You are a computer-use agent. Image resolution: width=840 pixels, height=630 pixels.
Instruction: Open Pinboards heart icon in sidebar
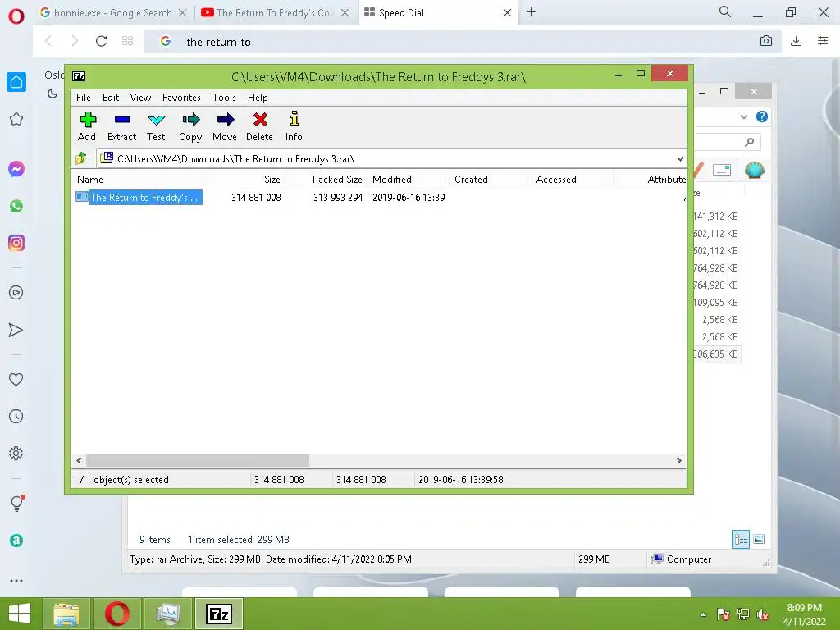(16, 379)
